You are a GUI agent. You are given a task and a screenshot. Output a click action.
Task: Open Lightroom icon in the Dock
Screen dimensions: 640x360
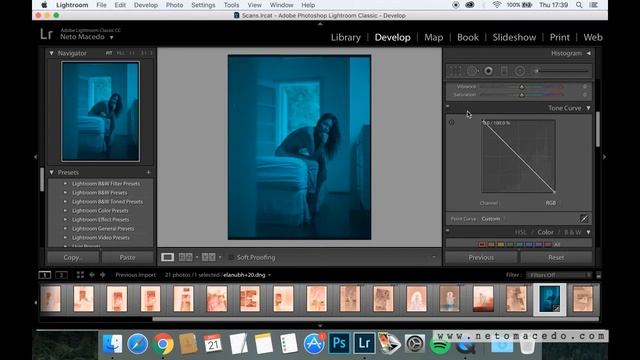(364, 343)
